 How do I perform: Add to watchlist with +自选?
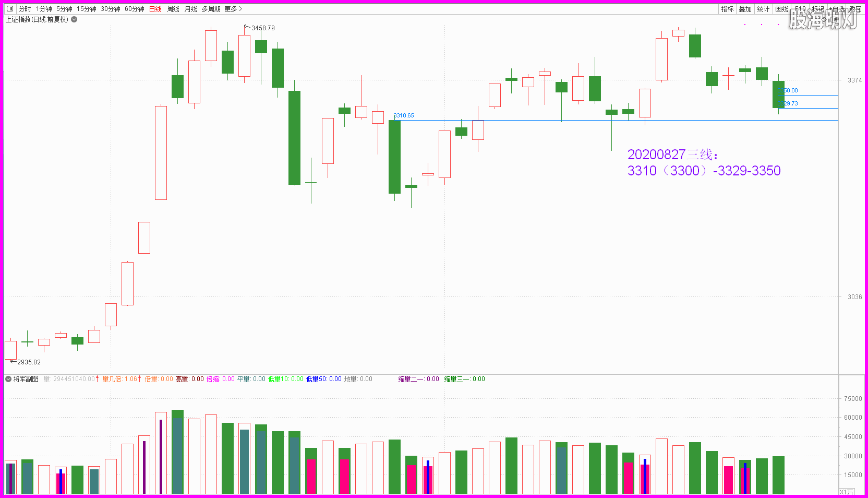click(836, 9)
